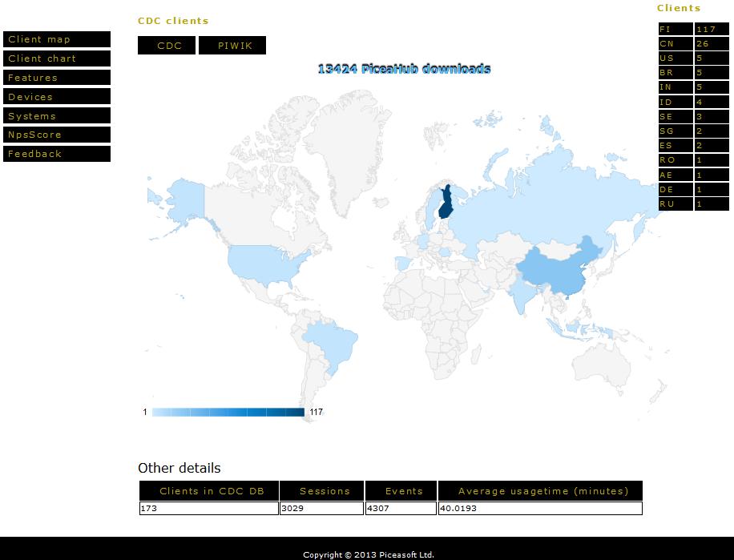Select Devices in the sidebar
The width and height of the screenshot is (734, 560).
point(57,97)
